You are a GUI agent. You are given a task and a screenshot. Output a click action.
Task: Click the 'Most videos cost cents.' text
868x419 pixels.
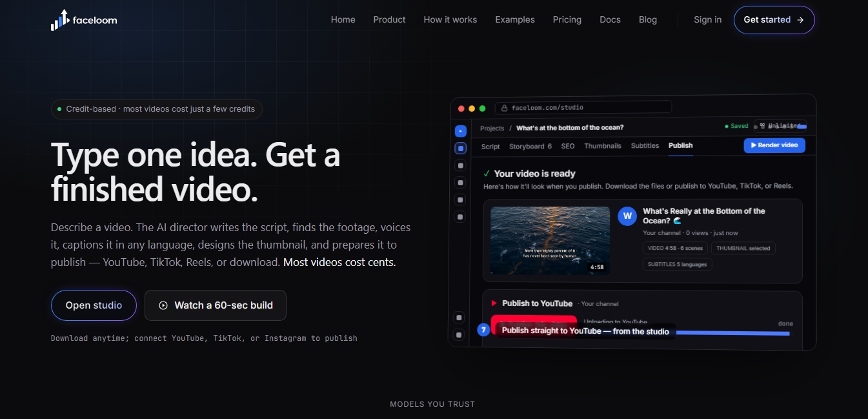click(x=339, y=262)
